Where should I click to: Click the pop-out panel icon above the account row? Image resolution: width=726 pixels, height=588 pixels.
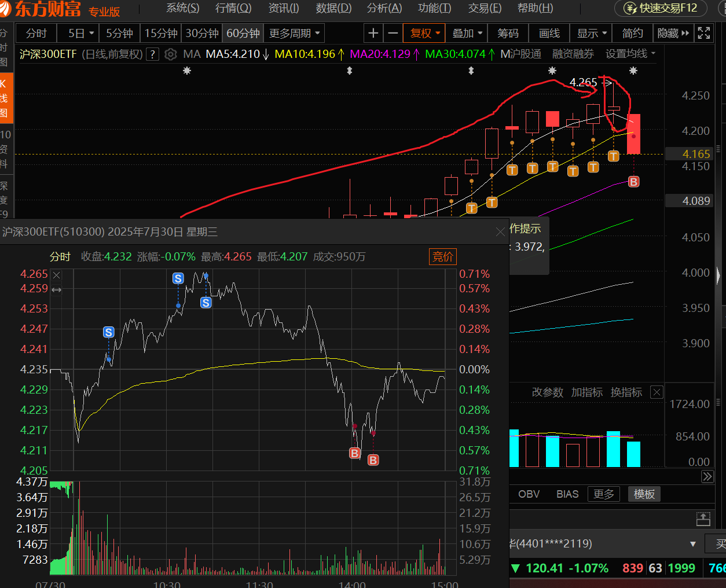[703, 519]
